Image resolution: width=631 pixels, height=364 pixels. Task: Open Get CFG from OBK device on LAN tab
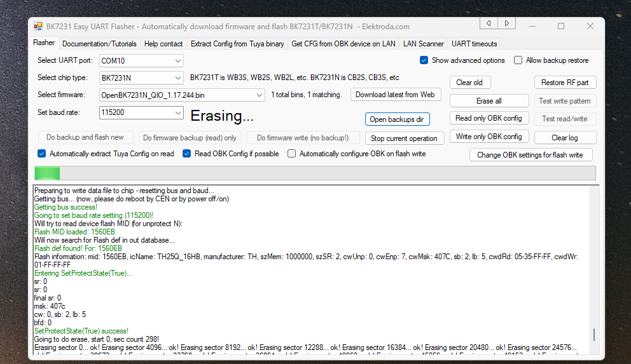pos(343,44)
